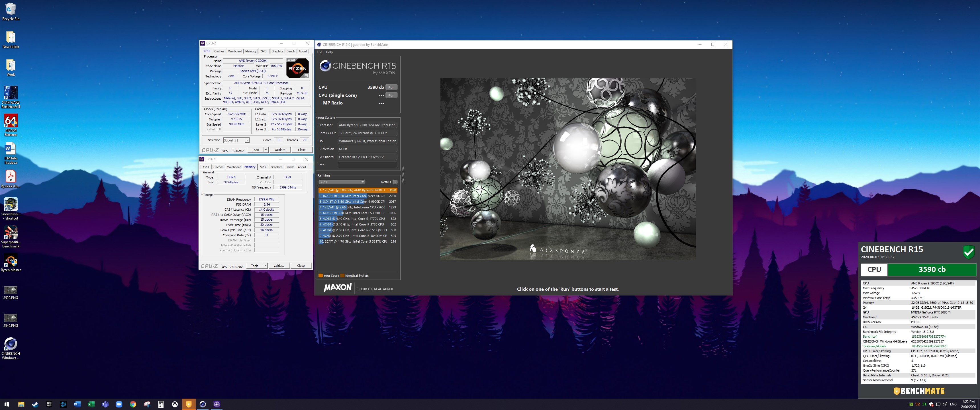This screenshot has width=980, height=410.
Task: Select the Superposition Benchmark desktop icon
Action: tap(11, 237)
